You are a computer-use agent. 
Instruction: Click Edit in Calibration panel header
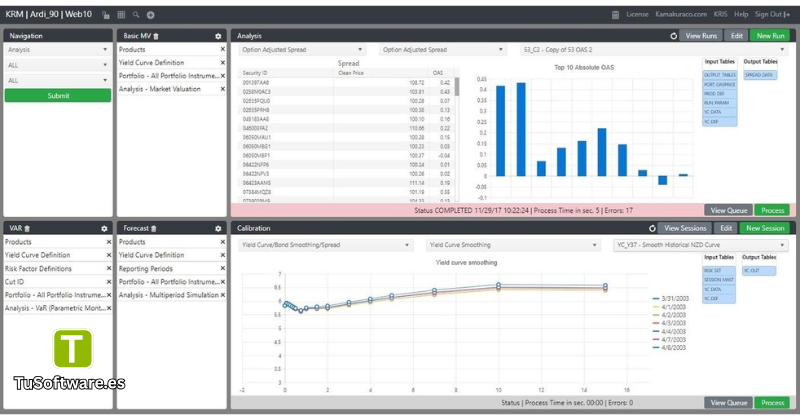pos(726,228)
